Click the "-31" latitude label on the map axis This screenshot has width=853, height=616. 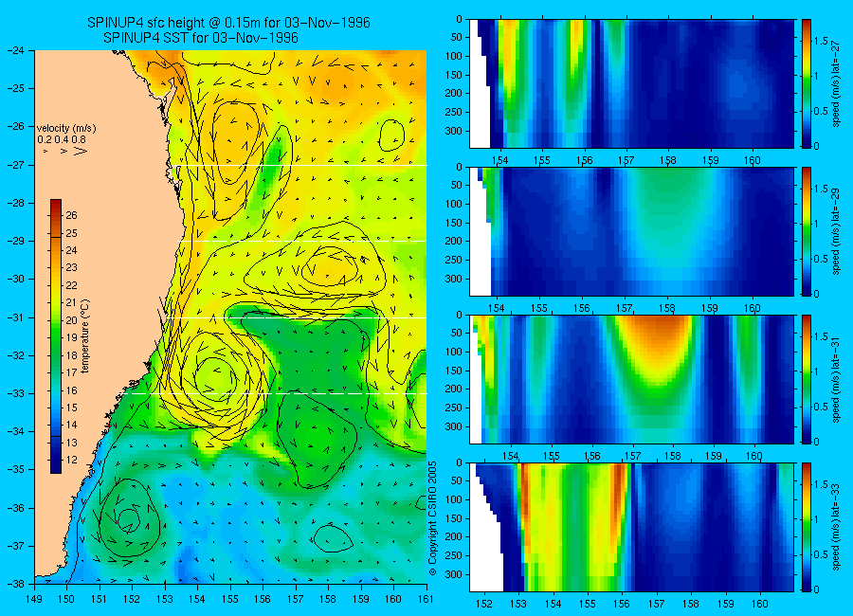click(16, 317)
